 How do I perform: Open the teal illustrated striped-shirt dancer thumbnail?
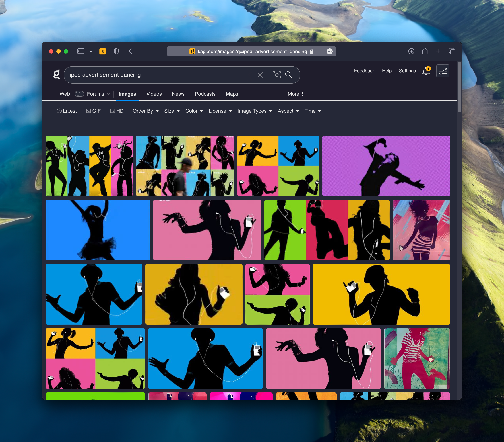pos(417,358)
